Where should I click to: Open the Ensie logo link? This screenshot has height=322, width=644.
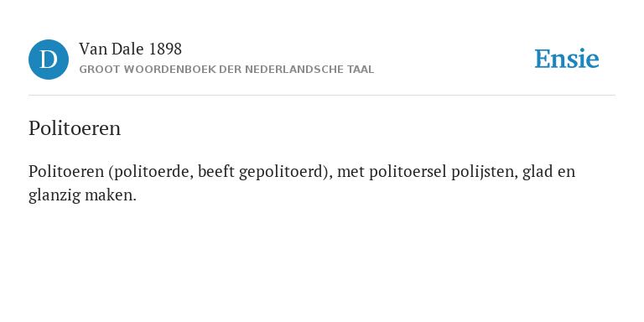566,59
